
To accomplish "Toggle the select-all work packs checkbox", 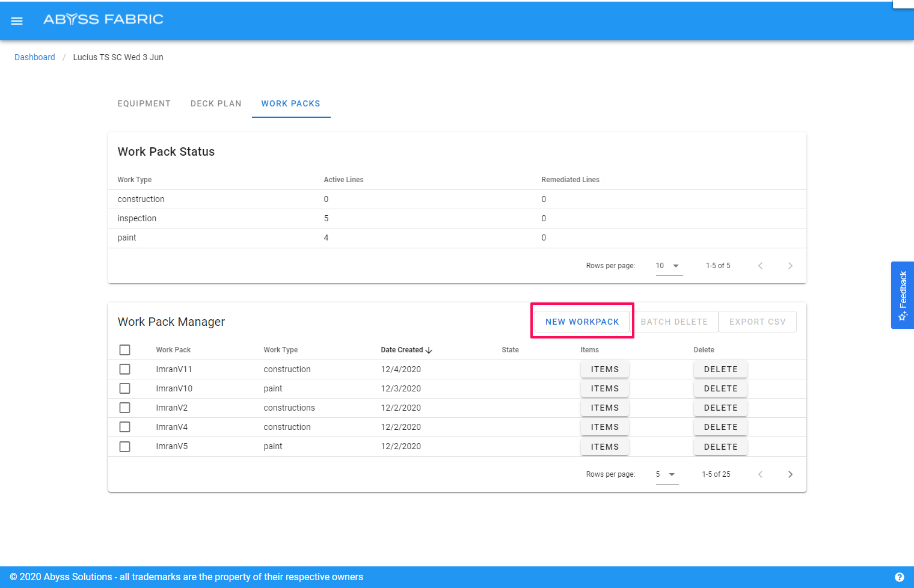I will point(124,350).
